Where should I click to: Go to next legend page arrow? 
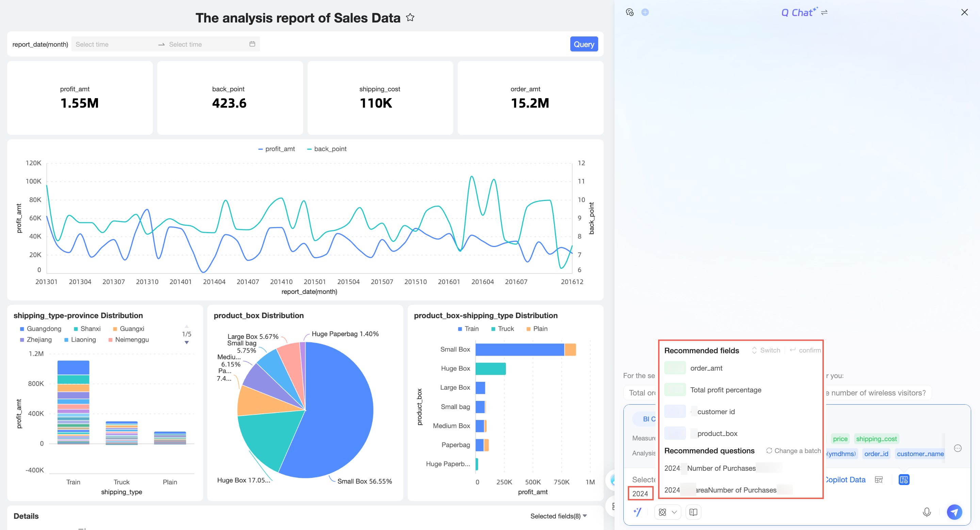tap(186, 342)
